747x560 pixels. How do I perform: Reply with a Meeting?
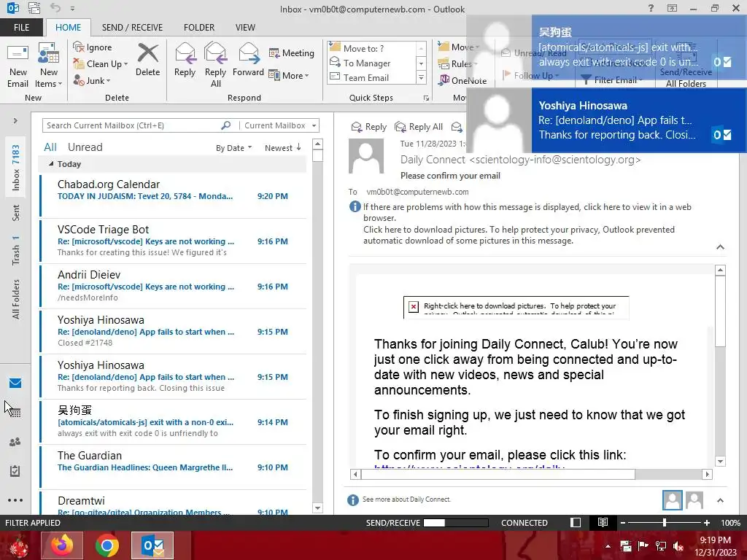(x=292, y=52)
